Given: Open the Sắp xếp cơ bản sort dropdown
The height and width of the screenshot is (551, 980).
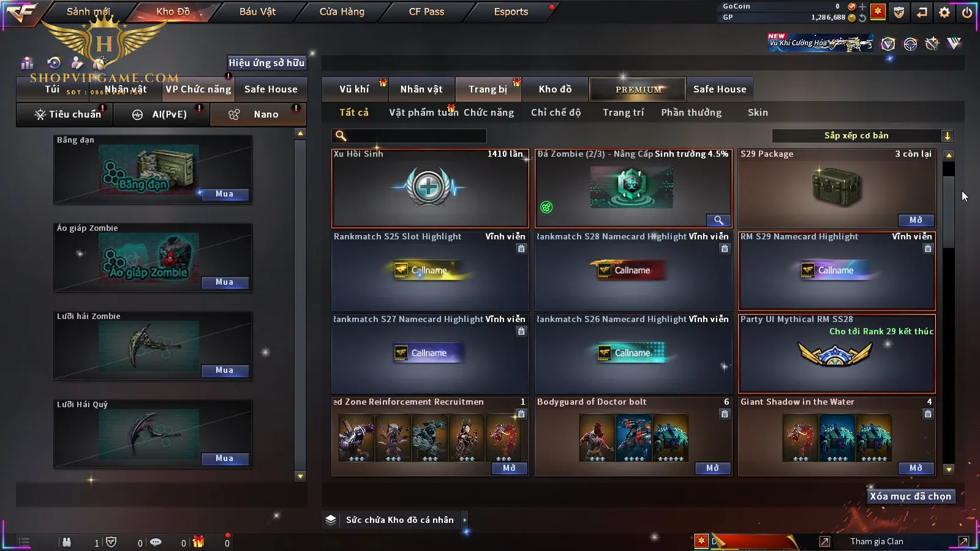Looking at the screenshot, I should (863, 136).
